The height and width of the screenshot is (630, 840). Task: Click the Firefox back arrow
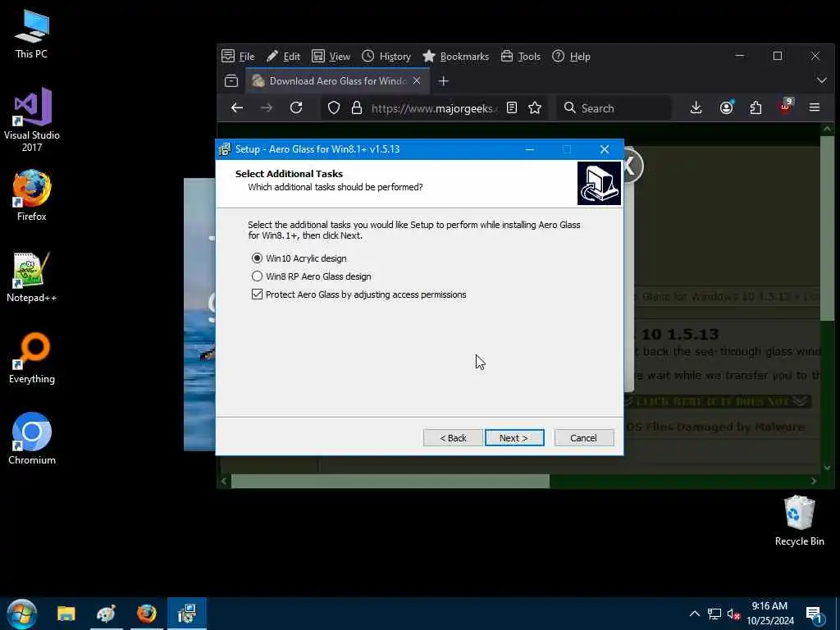coord(237,108)
